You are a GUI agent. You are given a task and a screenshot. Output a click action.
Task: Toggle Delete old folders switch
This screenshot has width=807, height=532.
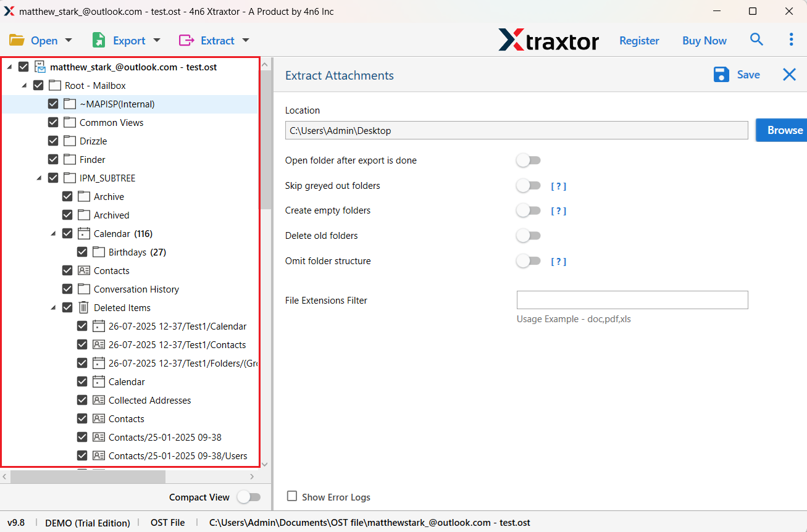(x=529, y=236)
